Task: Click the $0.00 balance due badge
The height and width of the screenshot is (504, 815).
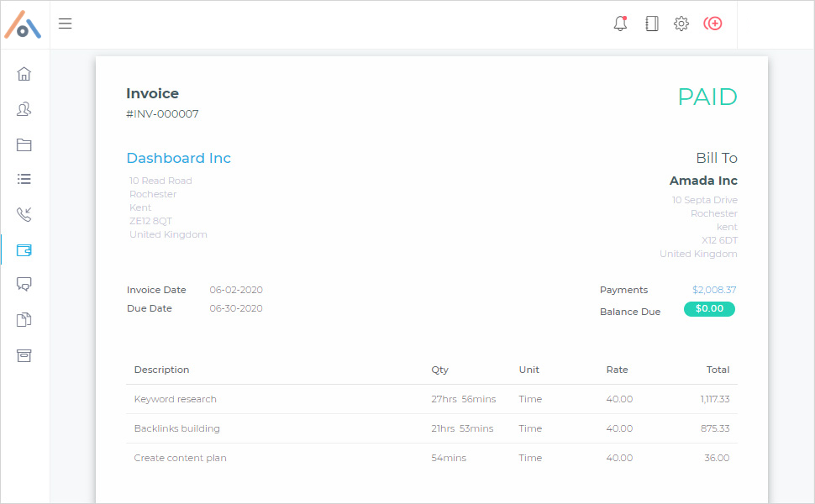Action: (709, 309)
